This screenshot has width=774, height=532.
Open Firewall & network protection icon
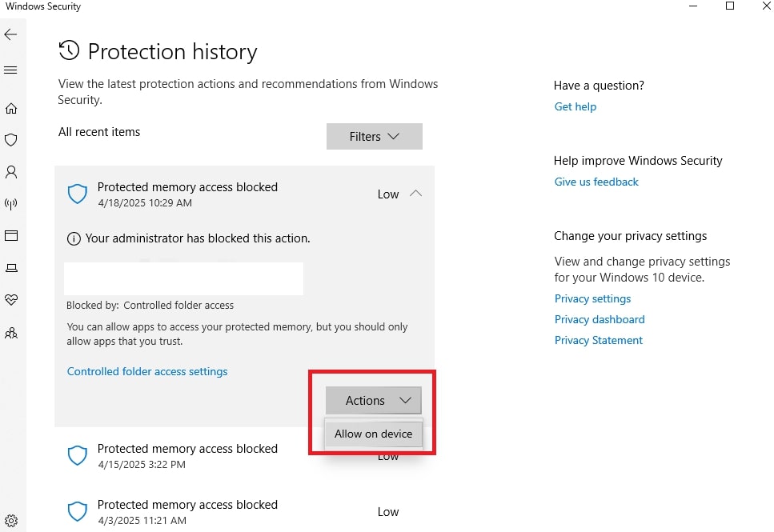tap(11, 204)
